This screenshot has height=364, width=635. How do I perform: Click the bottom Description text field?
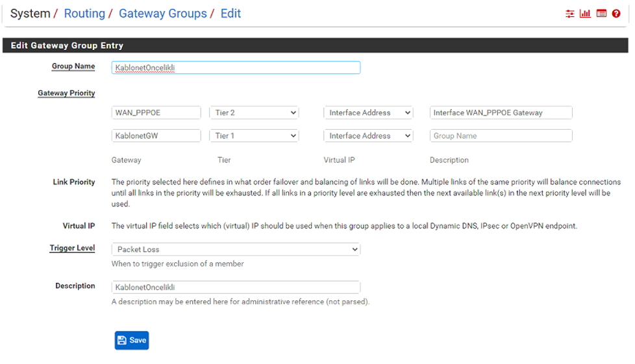(x=236, y=287)
